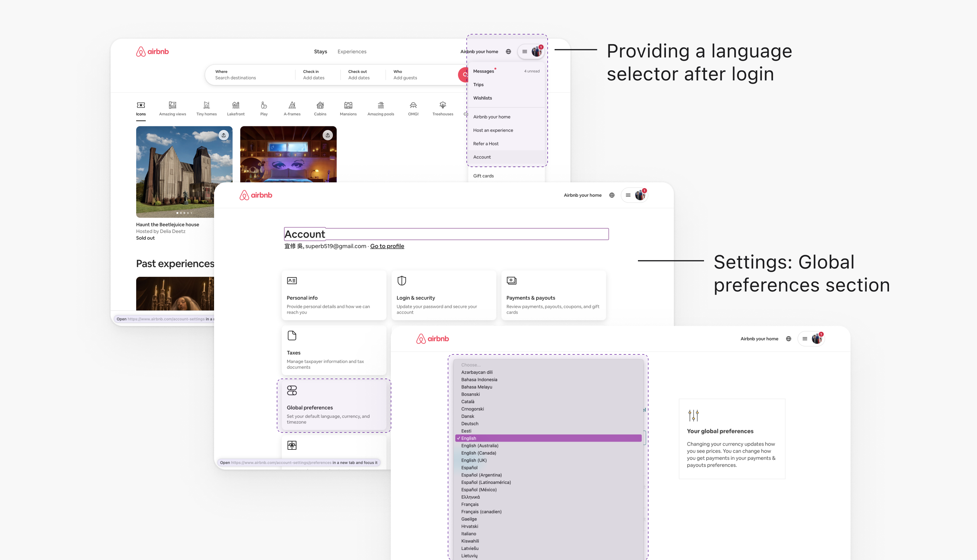The height and width of the screenshot is (560, 977).
Task: Choose Refer a Host in the profile menu
Action: click(x=506, y=144)
